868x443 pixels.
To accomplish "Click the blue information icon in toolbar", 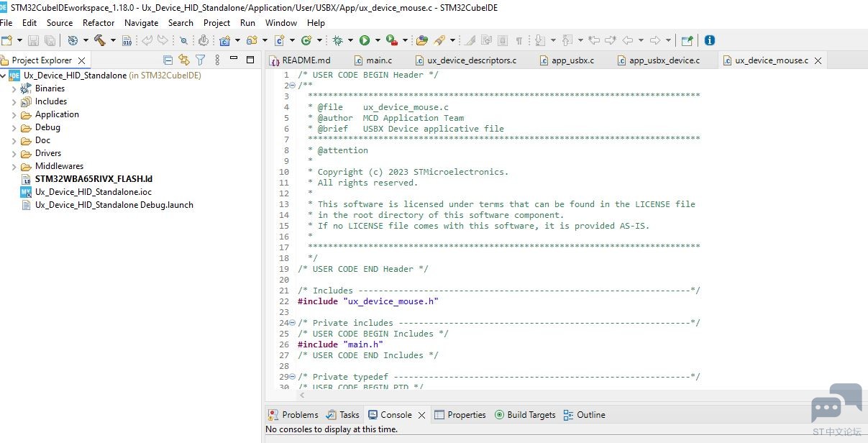I will click(710, 40).
